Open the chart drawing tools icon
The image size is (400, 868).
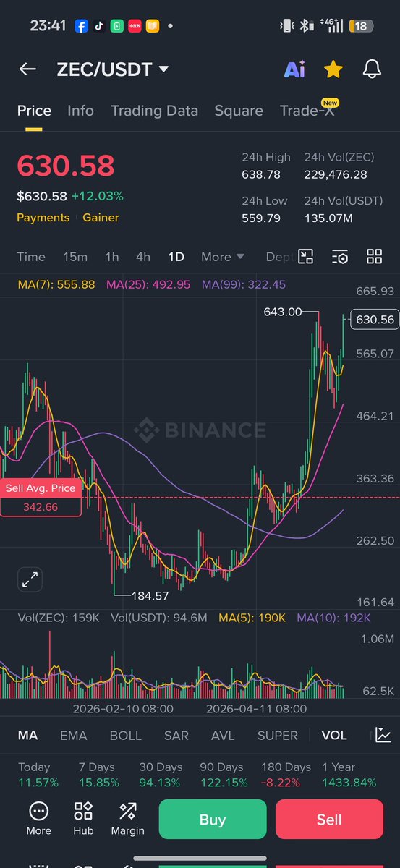pos(306,256)
